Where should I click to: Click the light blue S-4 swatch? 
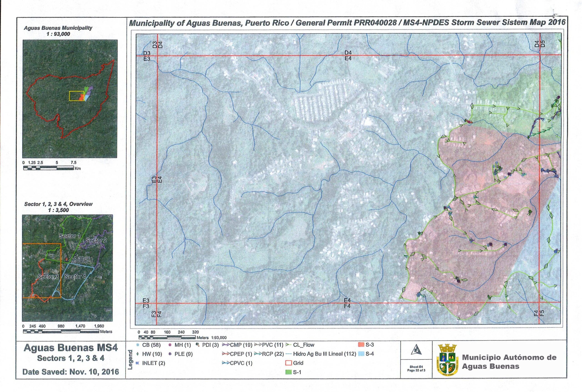(x=361, y=354)
